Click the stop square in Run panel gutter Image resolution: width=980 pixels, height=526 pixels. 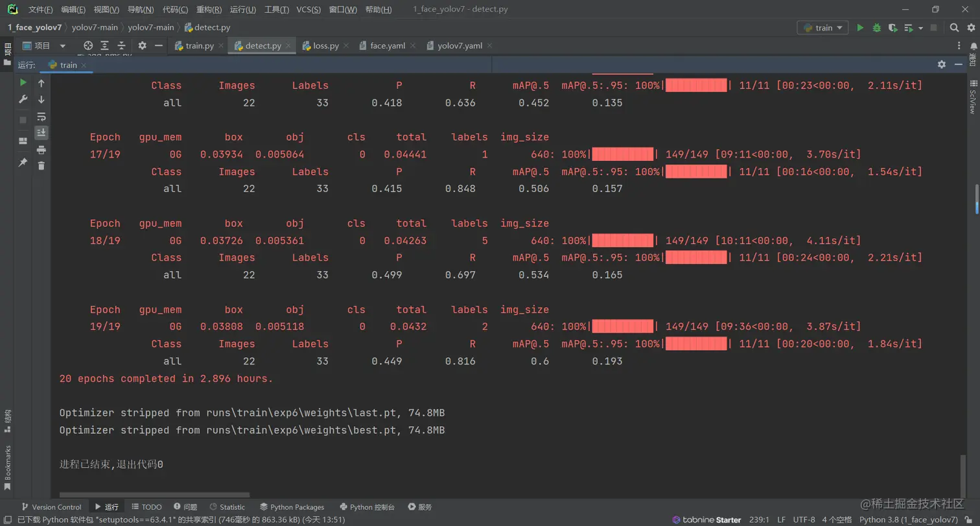pyautogui.click(x=23, y=120)
